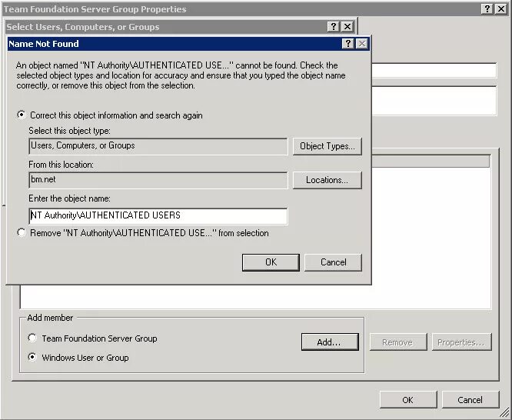Close the Team Foundation Server Group Properties window

tap(501, 8)
